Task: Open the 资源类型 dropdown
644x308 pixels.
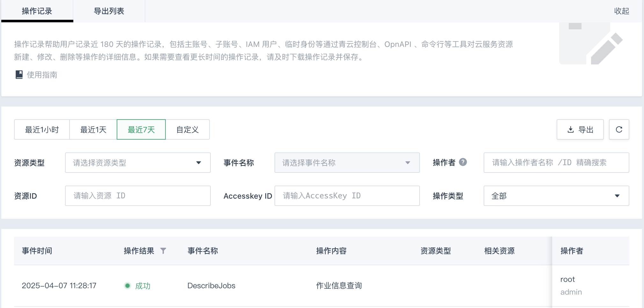Action: tap(138, 163)
